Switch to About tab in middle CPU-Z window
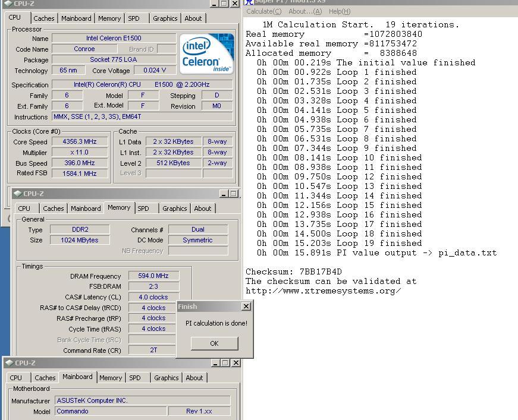This screenshot has height=420, width=518. coord(203,209)
